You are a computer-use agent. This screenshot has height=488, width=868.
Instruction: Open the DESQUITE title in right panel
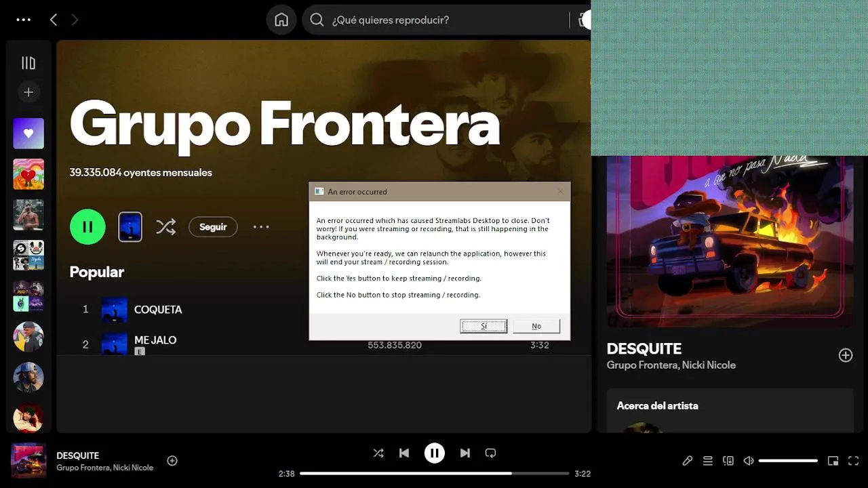tap(644, 348)
